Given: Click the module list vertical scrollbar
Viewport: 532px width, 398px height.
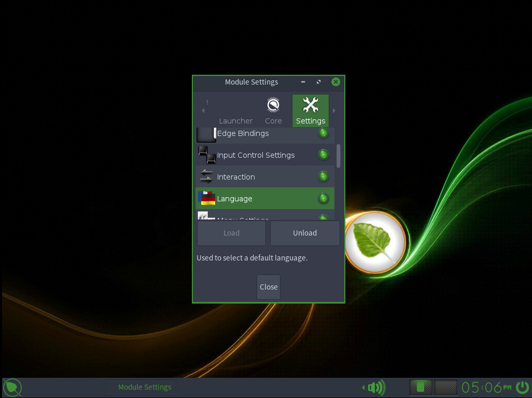Looking at the screenshot, I should pyautogui.click(x=339, y=156).
